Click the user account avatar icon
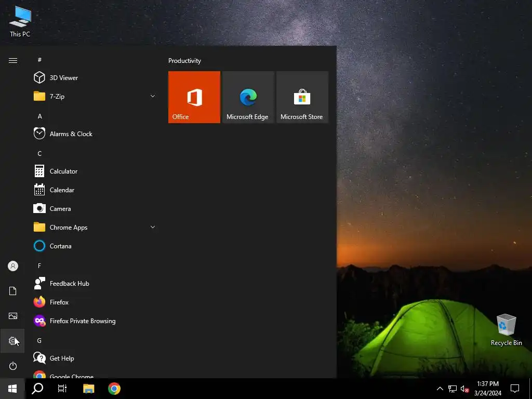Image resolution: width=532 pixels, height=399 pixels. [x=12, y=266]
